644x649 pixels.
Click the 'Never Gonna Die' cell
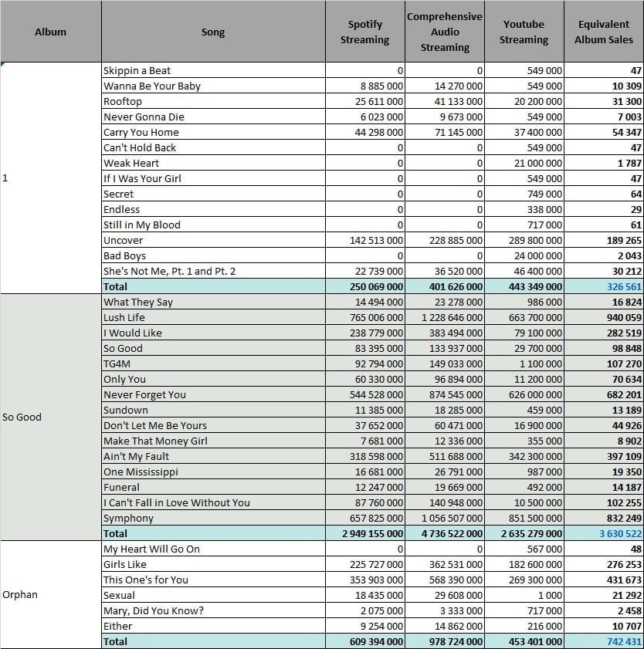[213, 117]
